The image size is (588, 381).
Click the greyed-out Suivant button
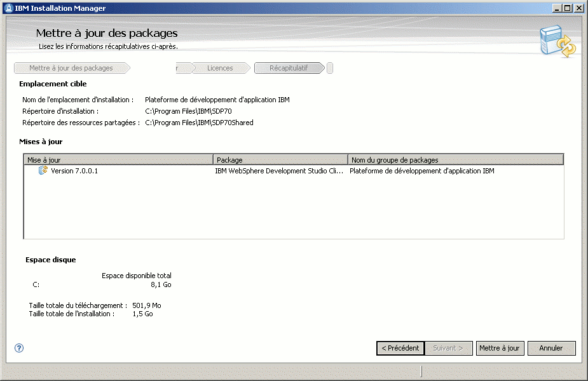click(x=449, y=348)
